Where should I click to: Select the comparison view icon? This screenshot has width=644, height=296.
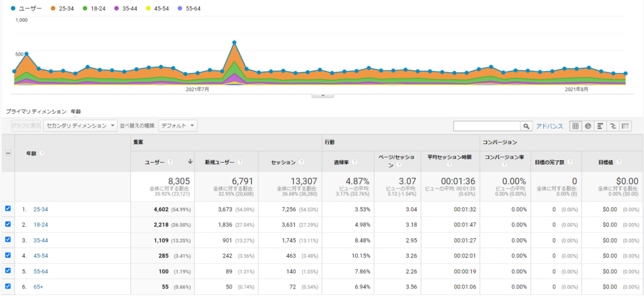(613, 126)
